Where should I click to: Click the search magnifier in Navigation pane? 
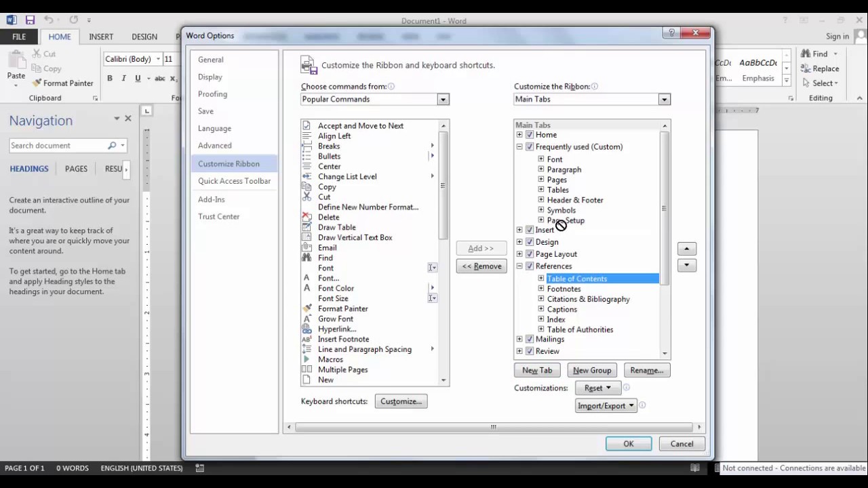[x=112, y=146]
